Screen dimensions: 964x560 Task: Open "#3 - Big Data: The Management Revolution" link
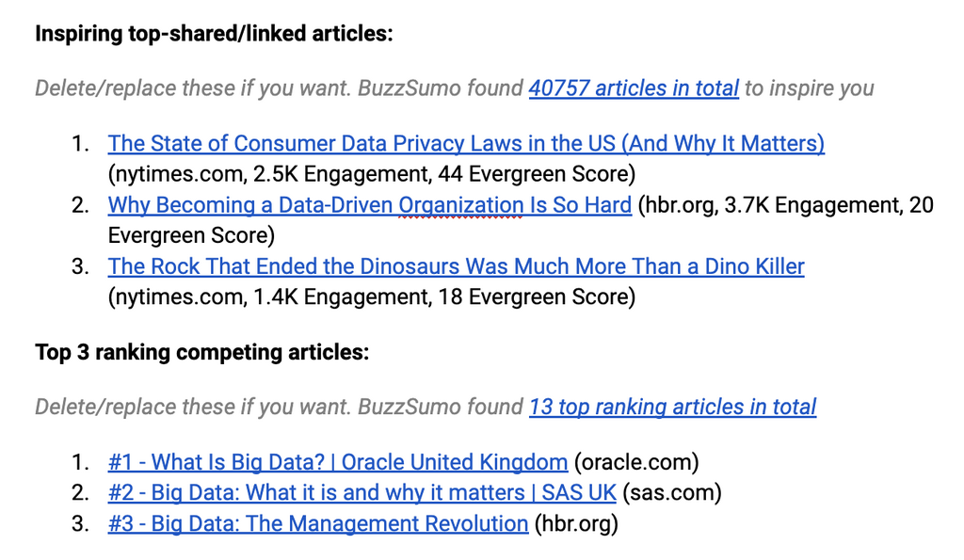317,523
